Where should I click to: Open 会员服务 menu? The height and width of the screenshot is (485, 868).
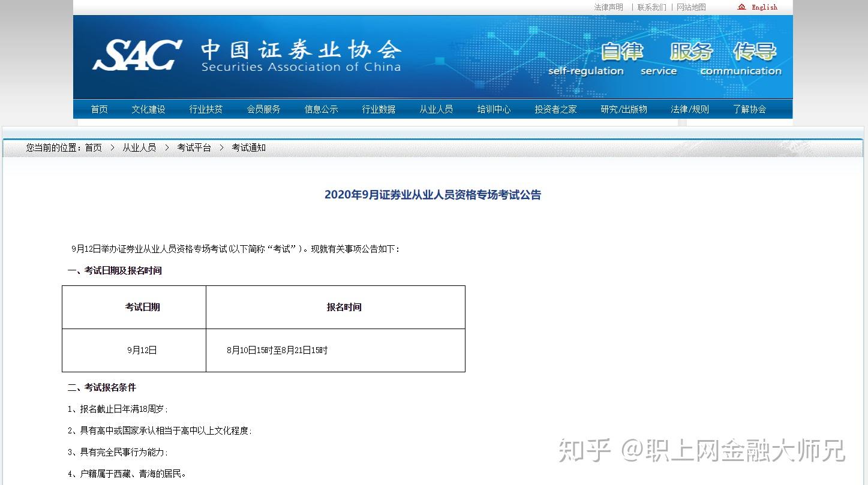263,109
